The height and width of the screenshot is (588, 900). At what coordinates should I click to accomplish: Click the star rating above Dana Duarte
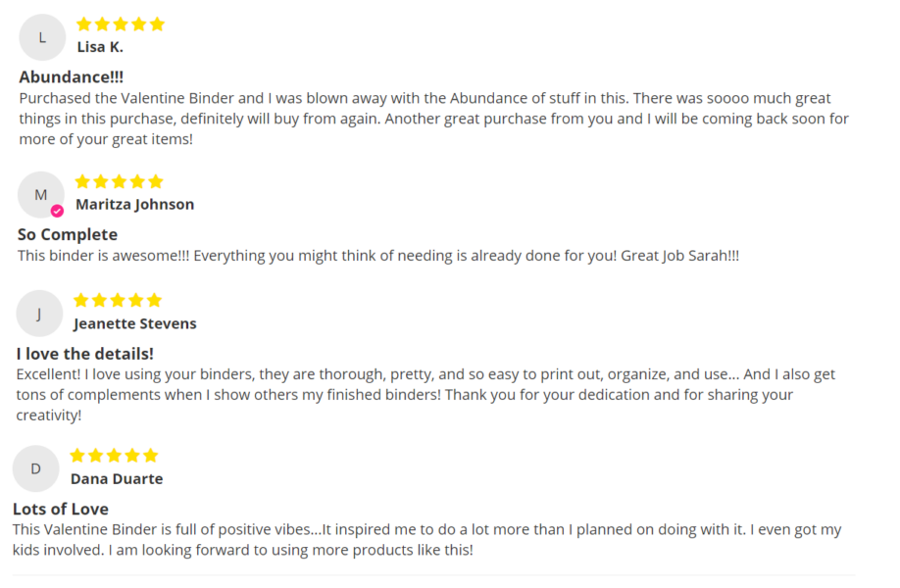tap(115, 456)
